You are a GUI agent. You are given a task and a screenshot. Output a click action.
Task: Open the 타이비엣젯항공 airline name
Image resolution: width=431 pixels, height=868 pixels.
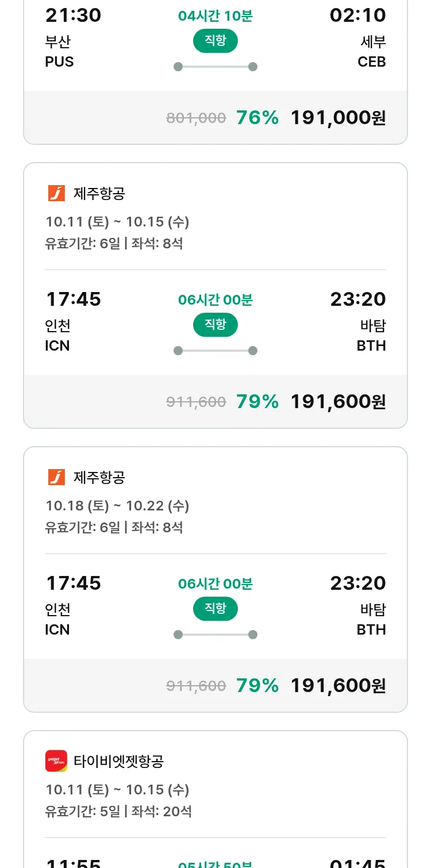click(x=118, y=762)
